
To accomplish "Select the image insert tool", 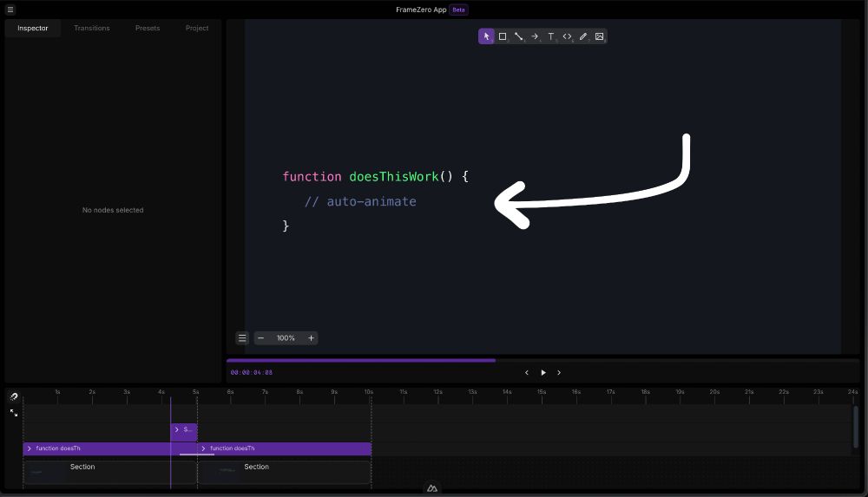I will click(x=599, y=36).
